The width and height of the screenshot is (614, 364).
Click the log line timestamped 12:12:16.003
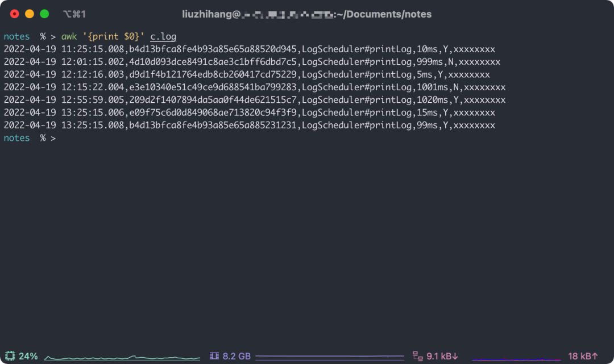click(247, 74)
